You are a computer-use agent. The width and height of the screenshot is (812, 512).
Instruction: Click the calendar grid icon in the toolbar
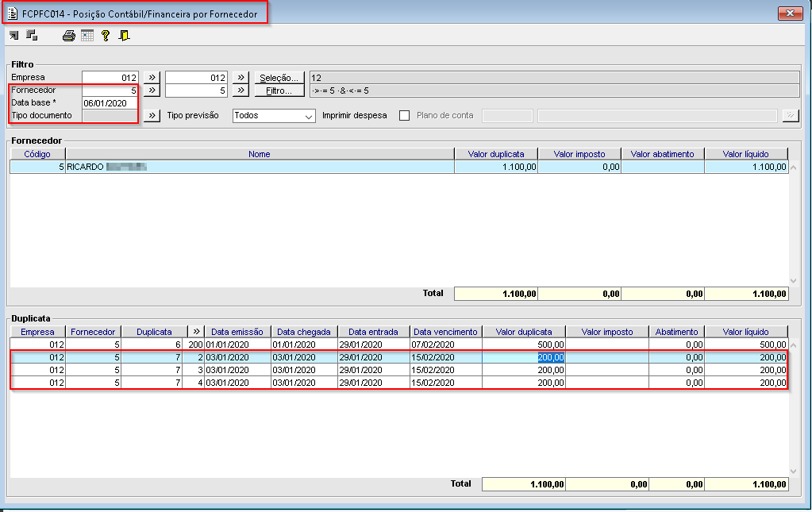point(87,36)
